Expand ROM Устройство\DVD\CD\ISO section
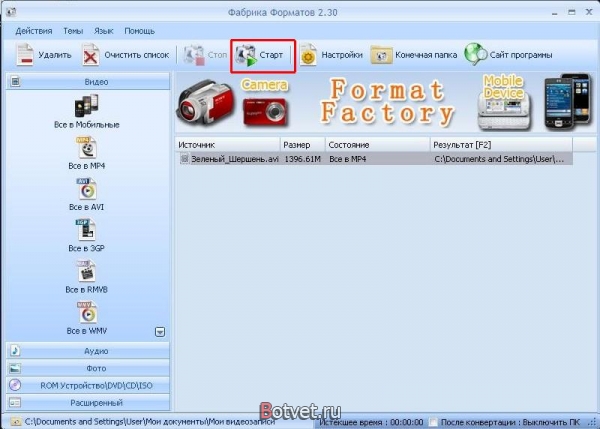 88,385
